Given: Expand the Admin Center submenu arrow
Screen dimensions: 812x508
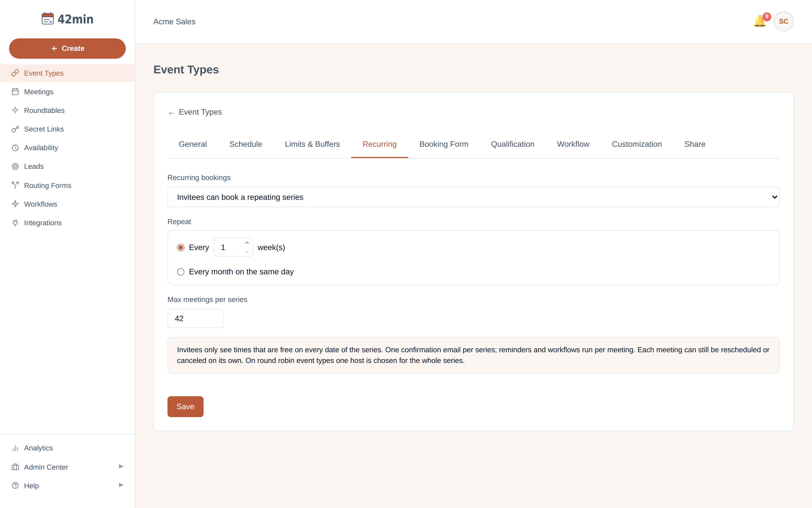Looking at the screenshot, I should click(121, 466).
